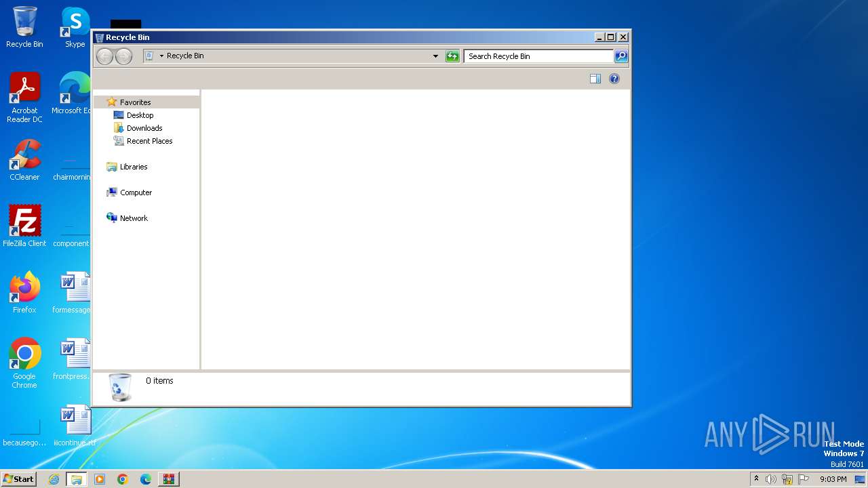Click the Start button

point(18,479)
